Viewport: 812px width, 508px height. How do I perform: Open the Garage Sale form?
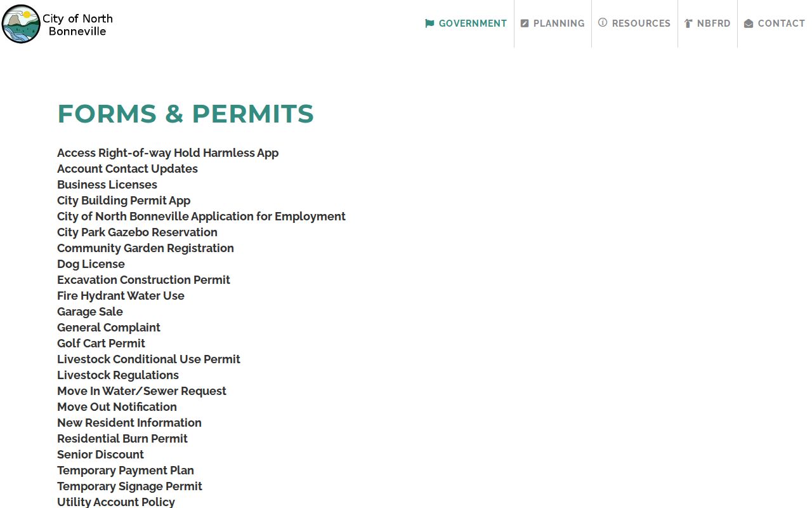pos(90,312)
